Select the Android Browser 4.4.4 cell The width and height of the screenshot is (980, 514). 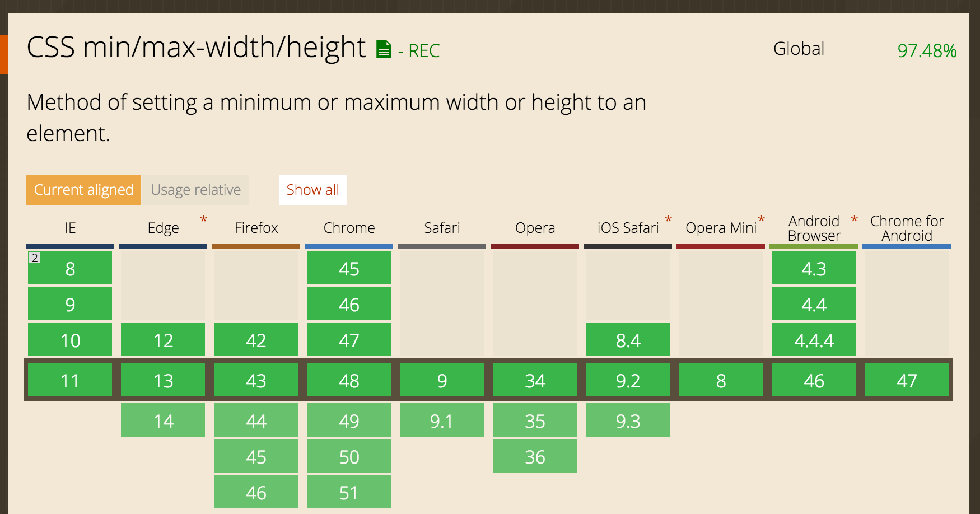(814, 340)
